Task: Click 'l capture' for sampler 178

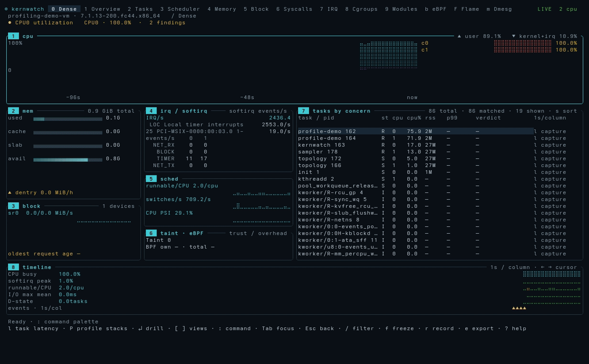Action: [x=550, y=152]
